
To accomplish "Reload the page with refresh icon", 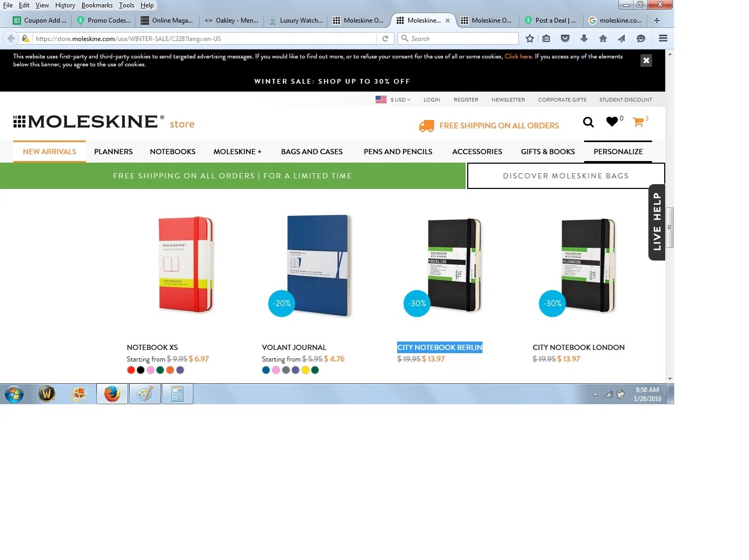I will pos(385,38).
